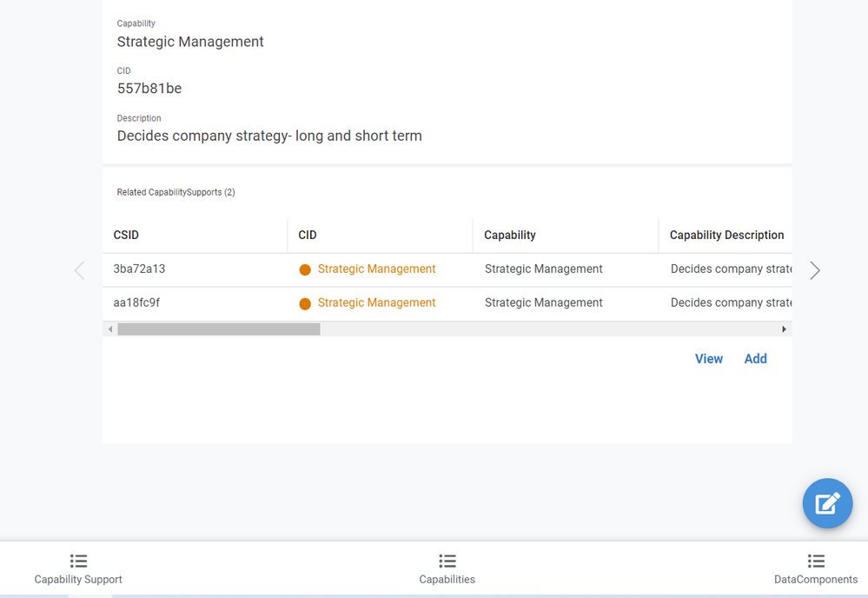Click the orange dot in row aa18fc9f
The width and height of the screenshot is (868, 598).
tap(305, 303)
